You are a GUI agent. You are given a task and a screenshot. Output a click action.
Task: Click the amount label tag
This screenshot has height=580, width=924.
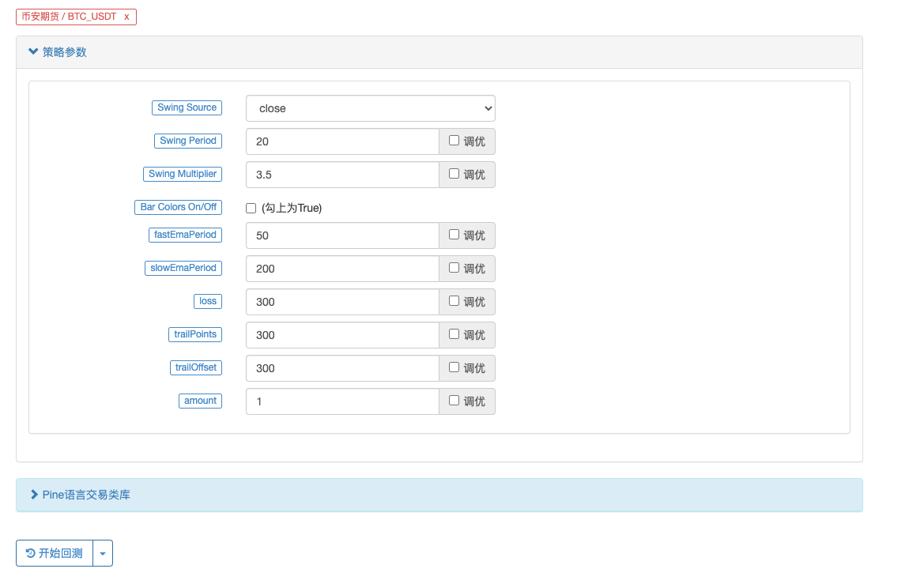click(200, 401)
